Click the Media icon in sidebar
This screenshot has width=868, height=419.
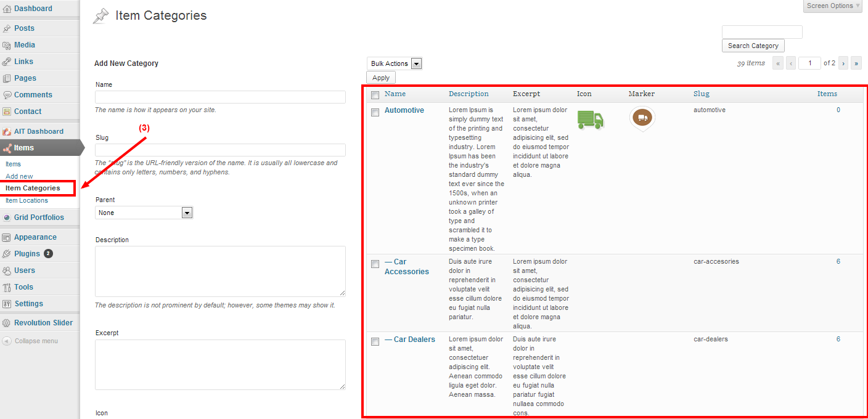(x=7, y=45)
